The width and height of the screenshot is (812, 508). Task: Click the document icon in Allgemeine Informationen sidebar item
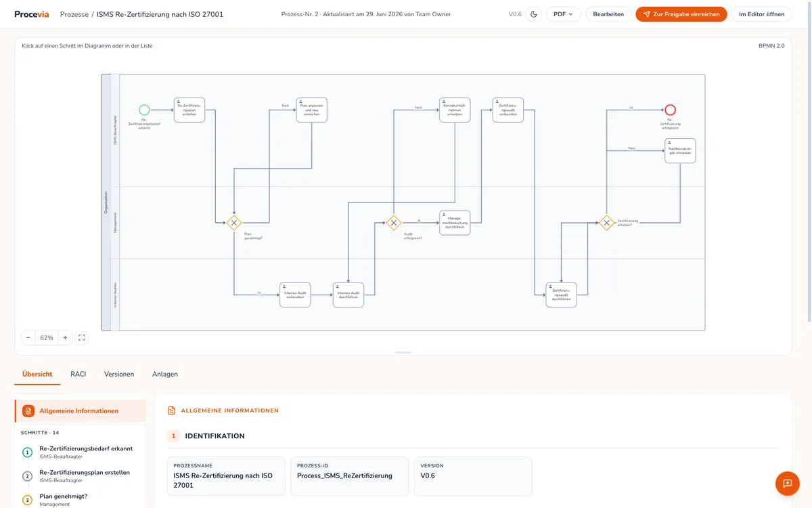point(28,410)
